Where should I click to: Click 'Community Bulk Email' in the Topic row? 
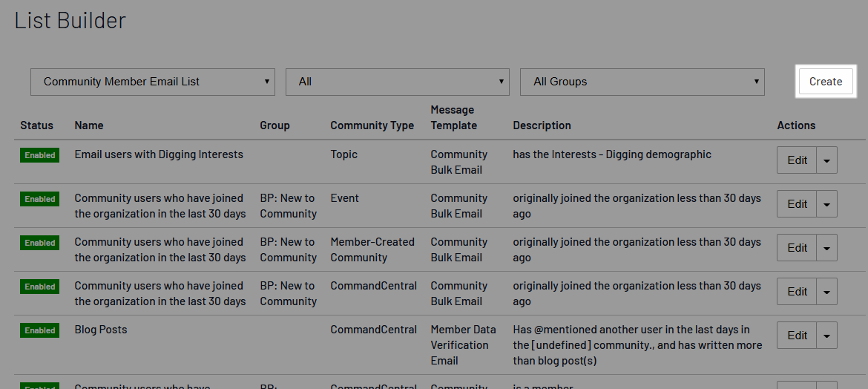coord(459,163)
